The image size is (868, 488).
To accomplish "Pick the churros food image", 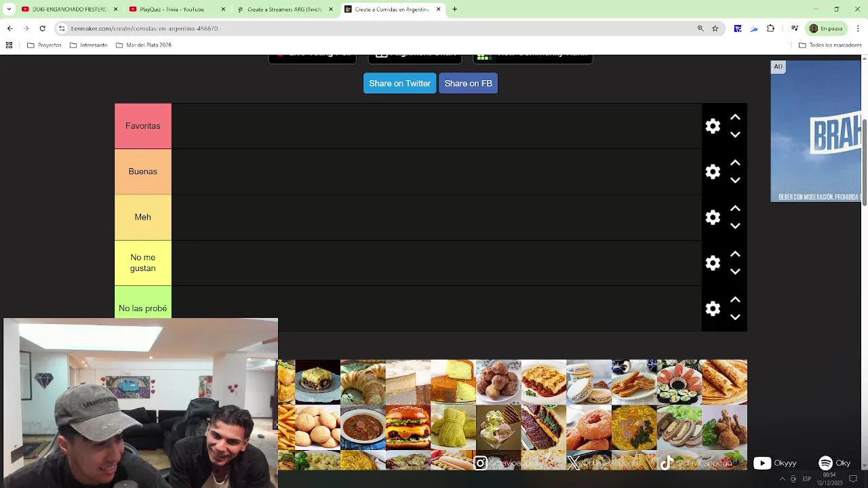I will coord(634,382).
